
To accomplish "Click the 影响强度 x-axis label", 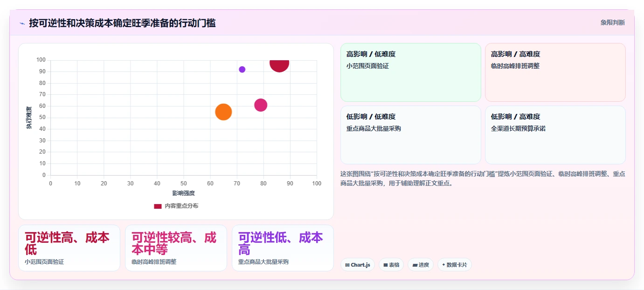I will [183, 193].
